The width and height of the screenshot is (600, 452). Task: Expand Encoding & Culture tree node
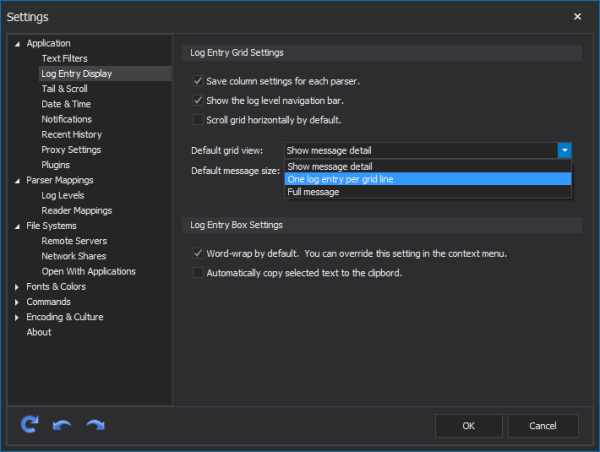click(16, 317)
